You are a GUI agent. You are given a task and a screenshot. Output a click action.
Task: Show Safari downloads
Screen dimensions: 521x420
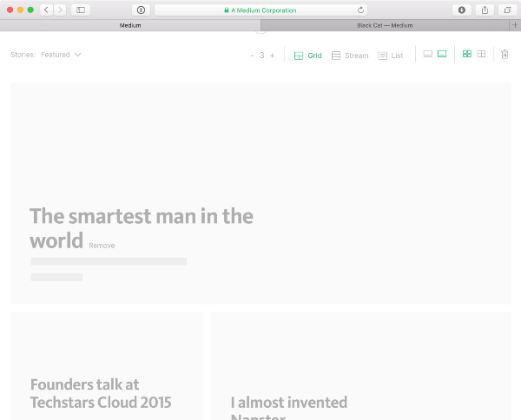[x=461, y=10]
